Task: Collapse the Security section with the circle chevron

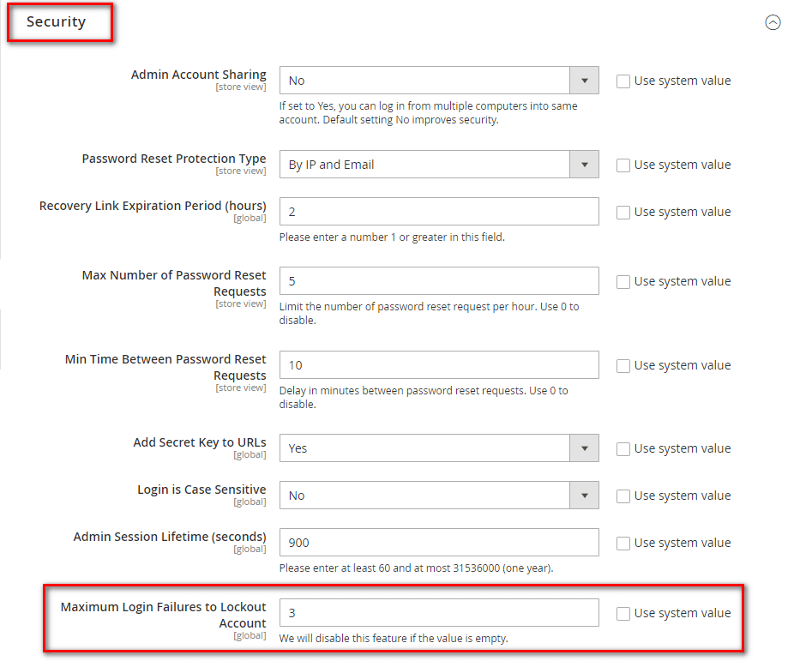Action: point(773,23)
